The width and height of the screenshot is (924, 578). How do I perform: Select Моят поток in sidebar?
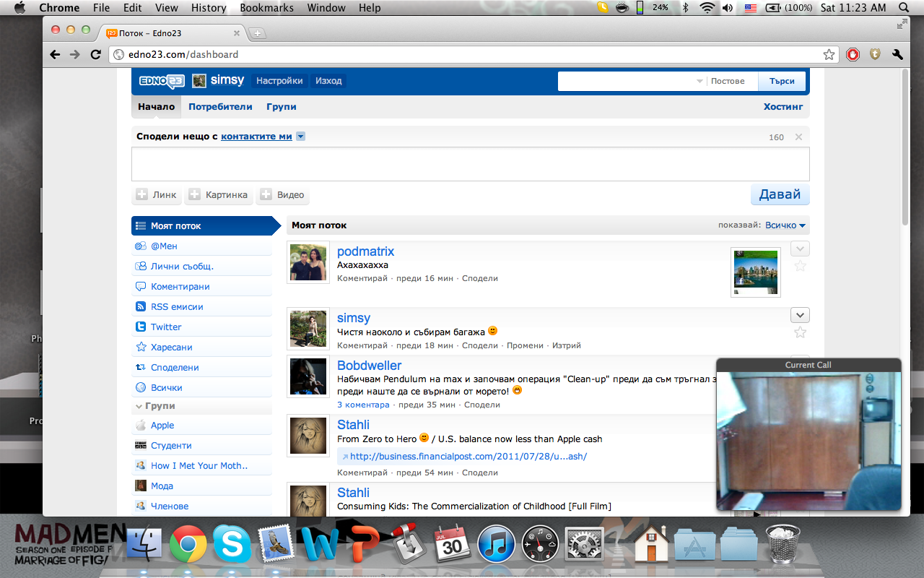click(x=205, y=226)
